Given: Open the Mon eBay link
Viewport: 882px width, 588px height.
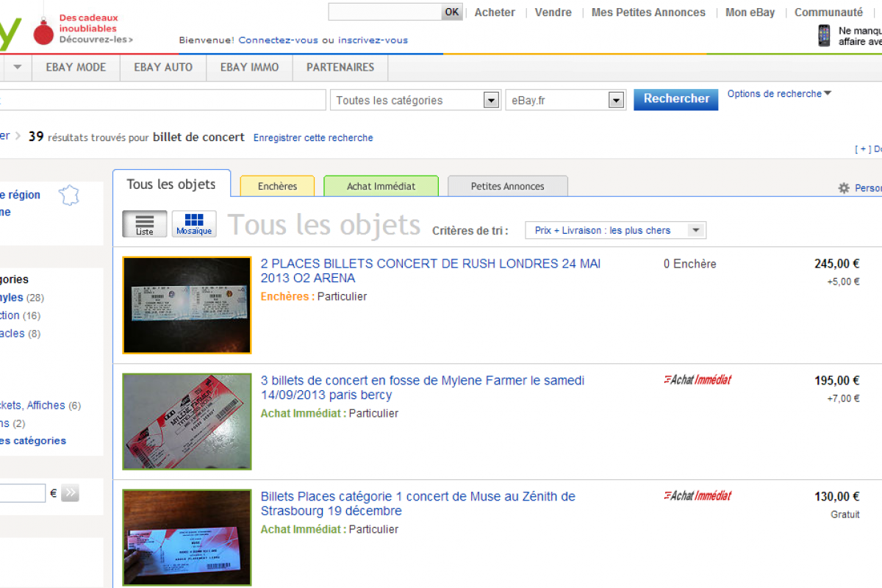Looking at the screenshot, I should click(x=750, y=12).
